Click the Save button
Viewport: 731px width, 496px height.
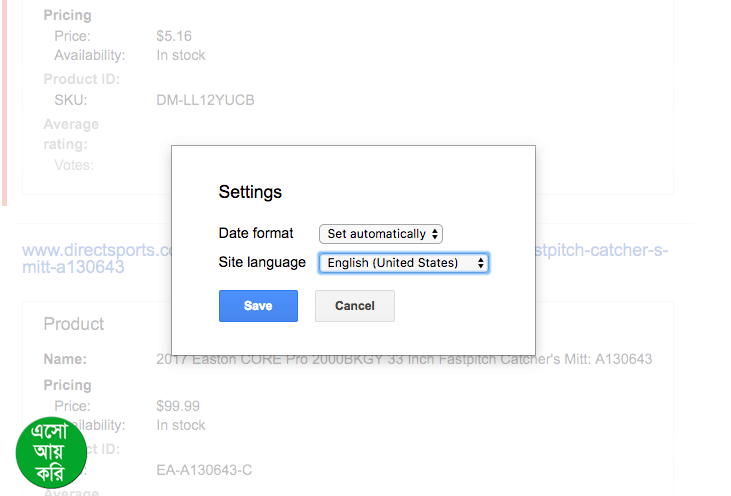point(258,306)
